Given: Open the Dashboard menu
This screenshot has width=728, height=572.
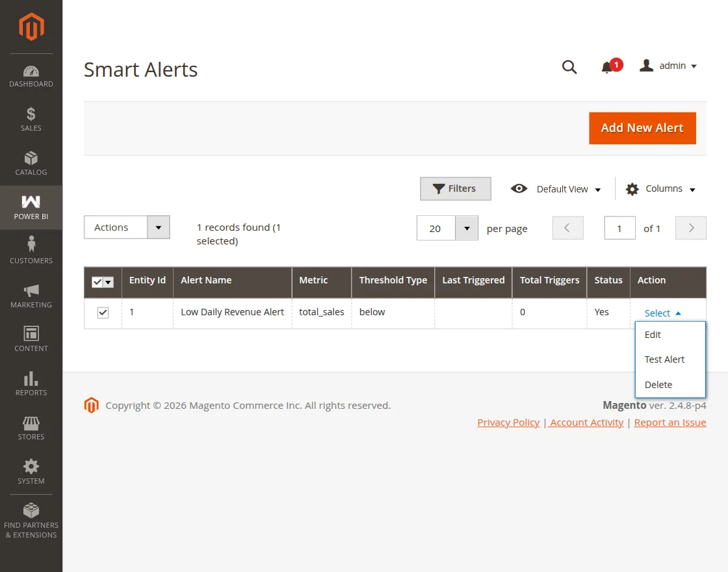Looking at the screenshot, I should (x=31, y=77).
